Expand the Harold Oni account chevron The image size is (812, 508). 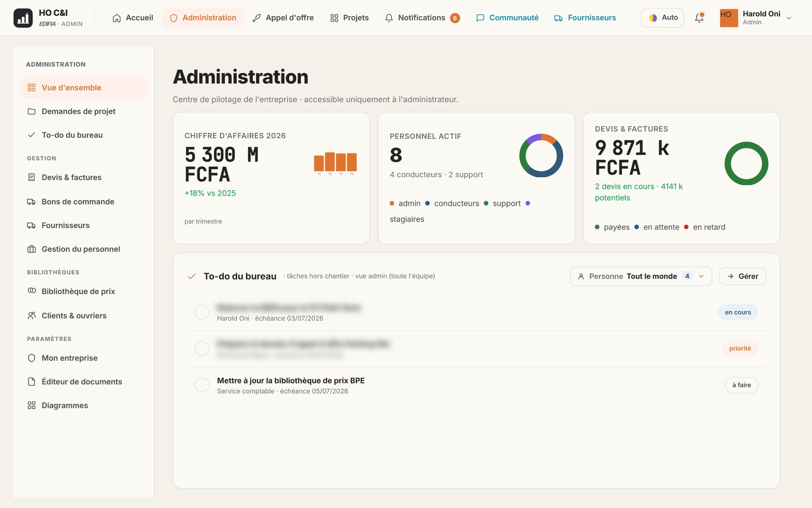click(789, 18)
